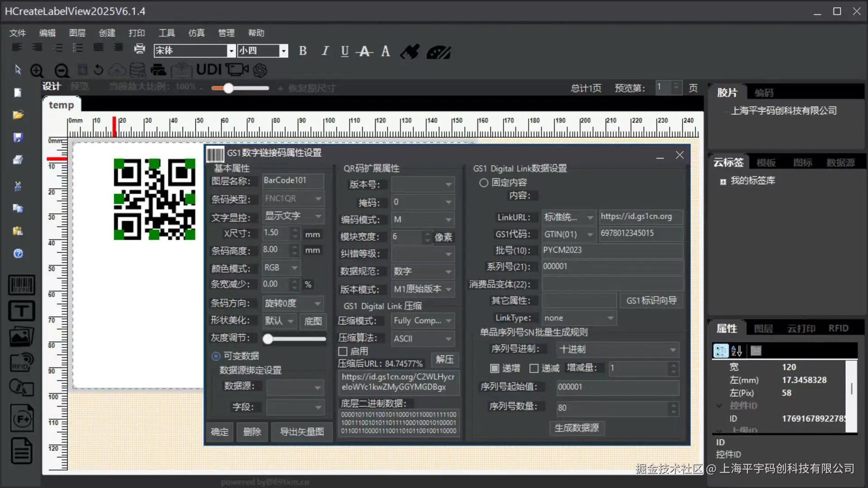Click the UDI toolbar icon
Viewport: 868px width, 488px height.
pyautogui.click(x=208, y=70)
